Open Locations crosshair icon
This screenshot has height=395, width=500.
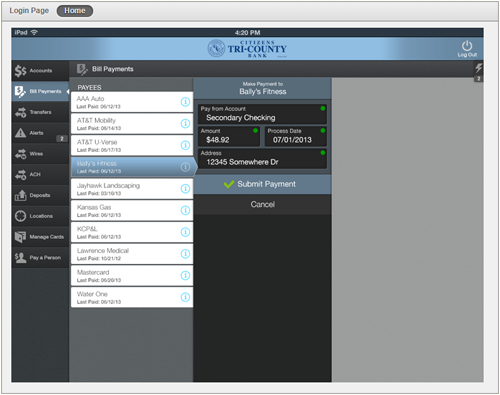point(20,216)
